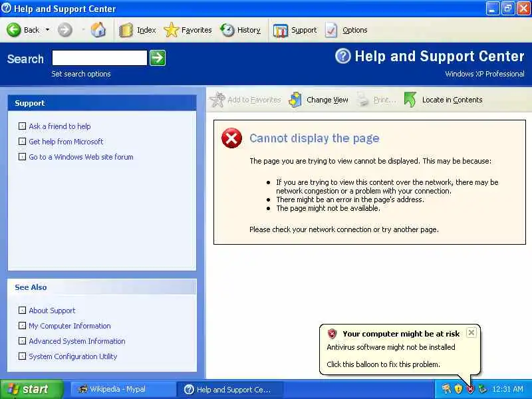This screenshot has width=532, height=399.
Task: Click the leftmost system tray icon
Action: coord(446,389)
